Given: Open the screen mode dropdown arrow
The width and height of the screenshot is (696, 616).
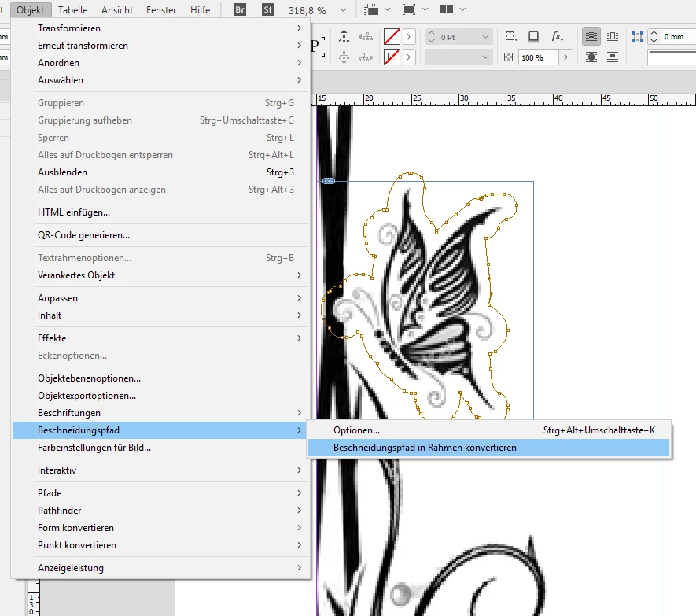Looking at the screenshot, I should [x=425, y=9].
